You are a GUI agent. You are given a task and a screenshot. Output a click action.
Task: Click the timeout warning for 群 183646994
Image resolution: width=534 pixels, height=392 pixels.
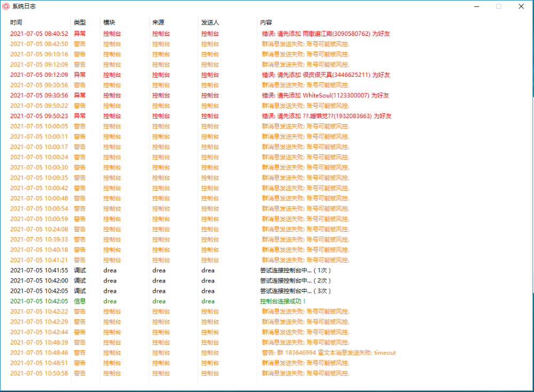(x=328, y=352)
